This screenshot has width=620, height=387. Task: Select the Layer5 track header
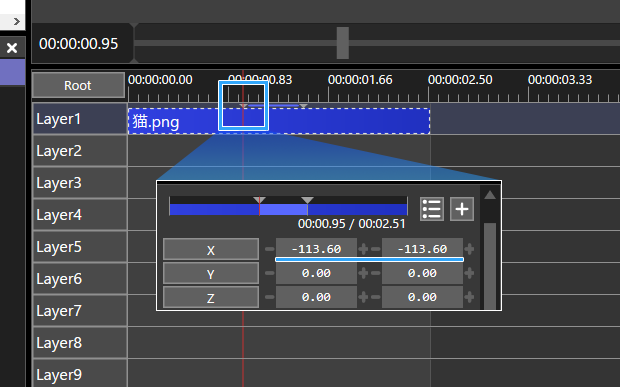[x=80, y=247]
